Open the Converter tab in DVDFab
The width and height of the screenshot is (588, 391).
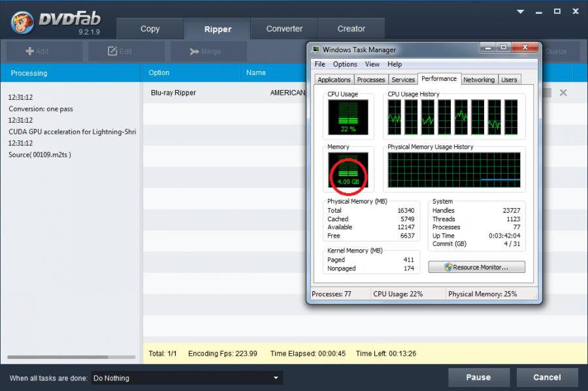point(284,29)
